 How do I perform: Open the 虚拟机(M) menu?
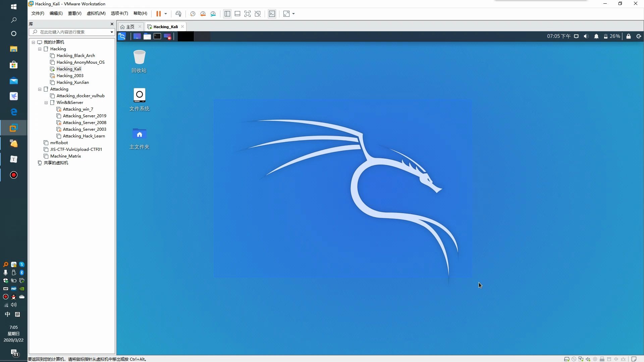(96, 14)
